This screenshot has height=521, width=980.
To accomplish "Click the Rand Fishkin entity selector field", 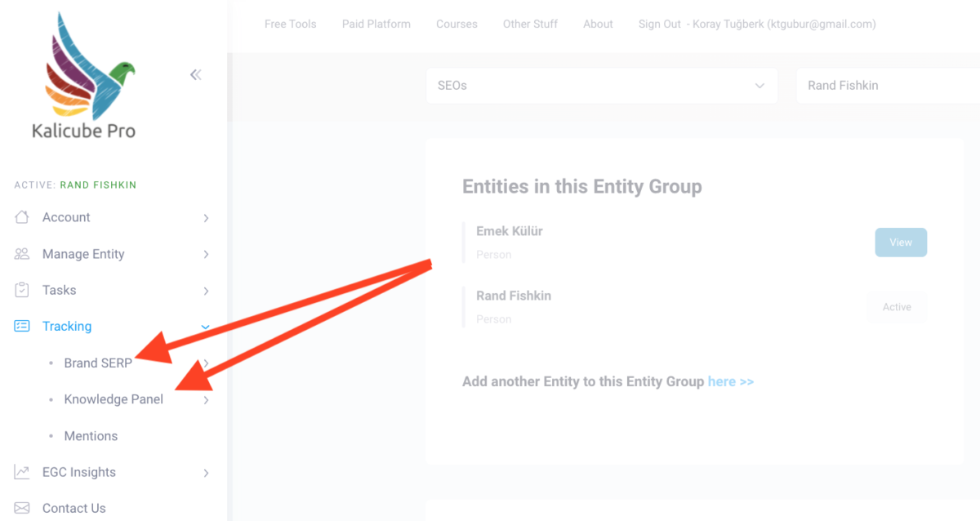I will click(888, 85).
